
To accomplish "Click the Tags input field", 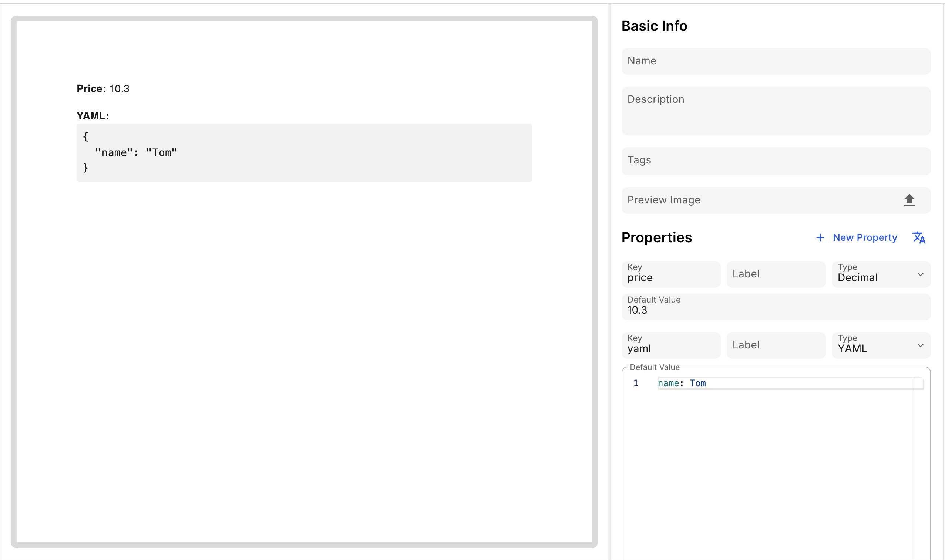I will click(776, 161).
